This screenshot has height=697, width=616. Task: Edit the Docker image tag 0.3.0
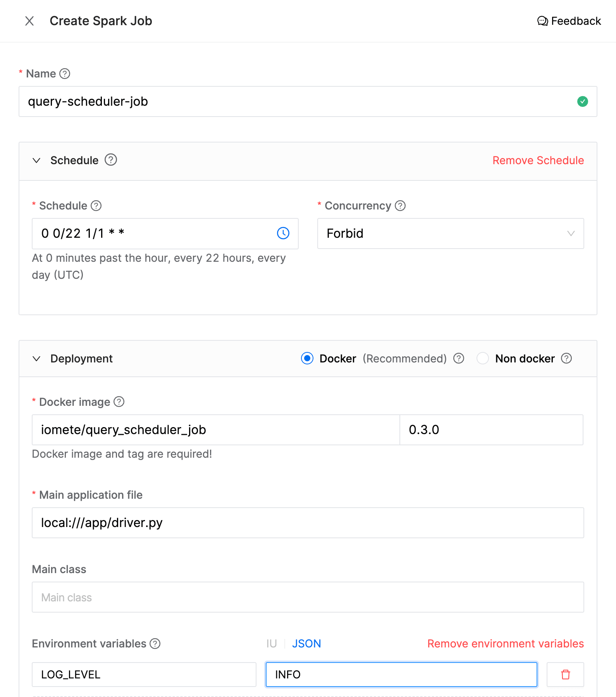491,430
